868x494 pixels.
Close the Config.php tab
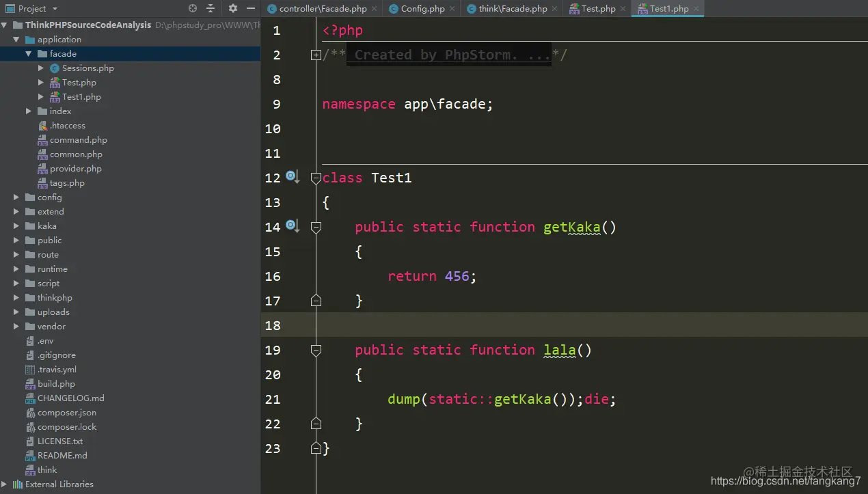point(454,9)
